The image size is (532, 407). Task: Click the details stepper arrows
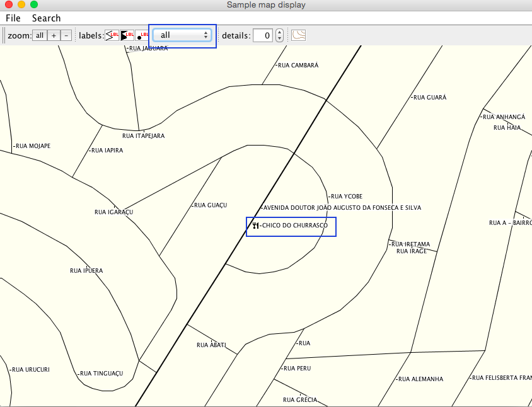[x=279, y=36]
